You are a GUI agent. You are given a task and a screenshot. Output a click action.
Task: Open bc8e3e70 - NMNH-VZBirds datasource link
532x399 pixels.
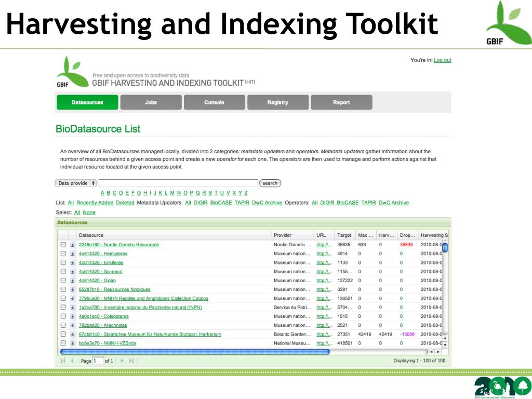click(107, 343)
